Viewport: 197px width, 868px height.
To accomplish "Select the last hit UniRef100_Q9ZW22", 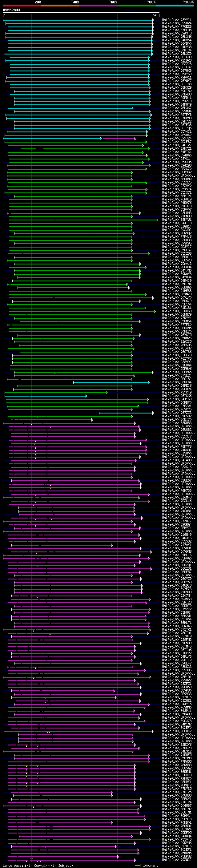I will pyautogui.click(x=177, y=859).
